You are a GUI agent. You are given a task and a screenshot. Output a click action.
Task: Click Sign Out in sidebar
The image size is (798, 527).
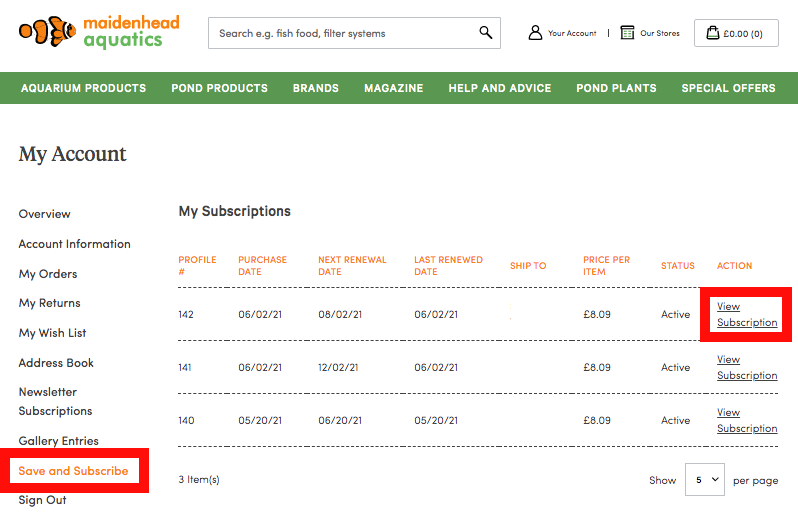click(42, 500)
